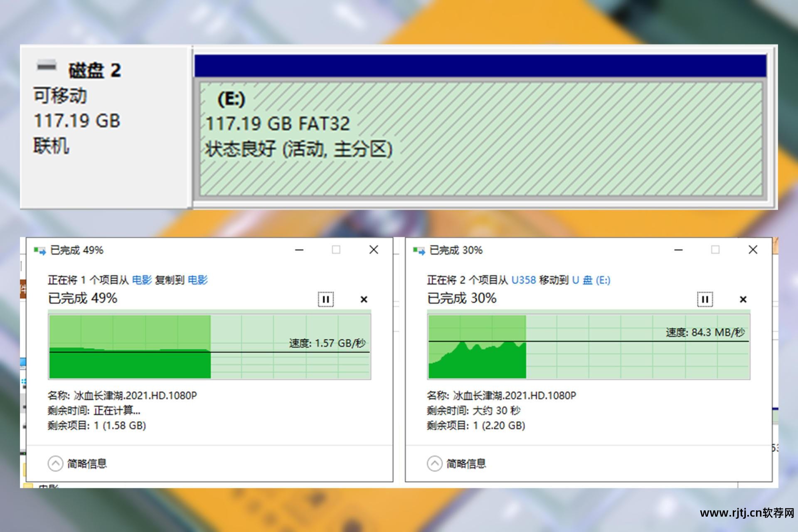Minimize the 已完成 30% dialog

[x=678, y=250]
